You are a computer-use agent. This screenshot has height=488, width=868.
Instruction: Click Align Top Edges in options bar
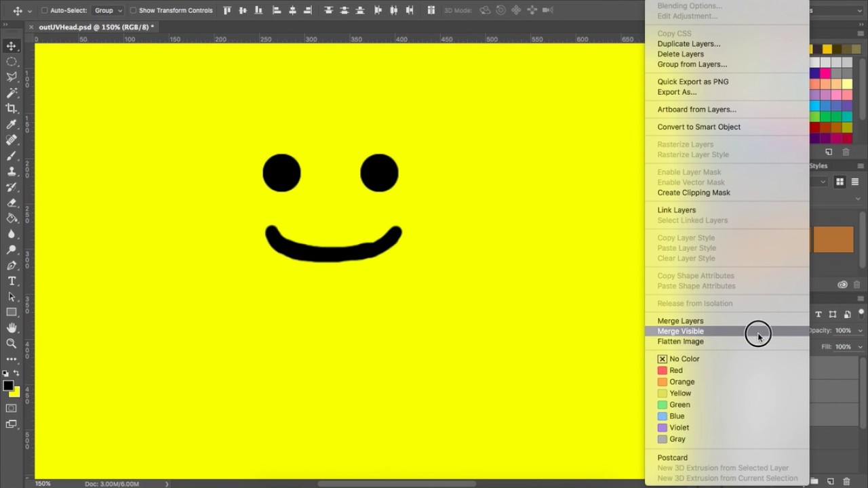coord(227,10)
